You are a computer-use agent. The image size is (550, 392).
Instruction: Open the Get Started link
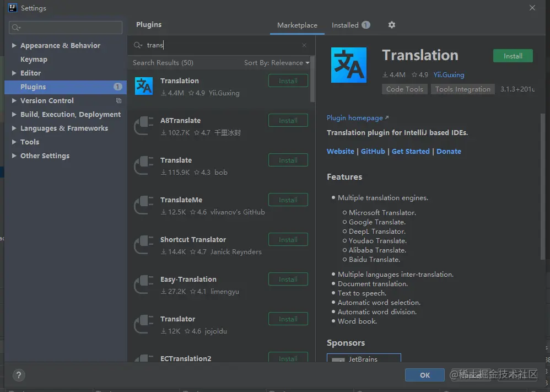(411, 151)
